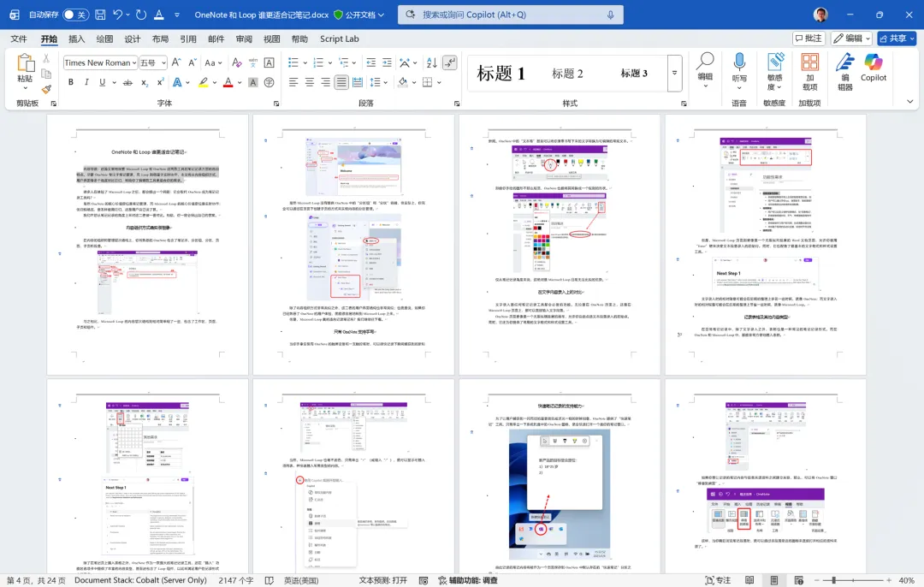The image size is (924, 587).
Task: Apply the yellow text highlight color
Action: point(204,82)
